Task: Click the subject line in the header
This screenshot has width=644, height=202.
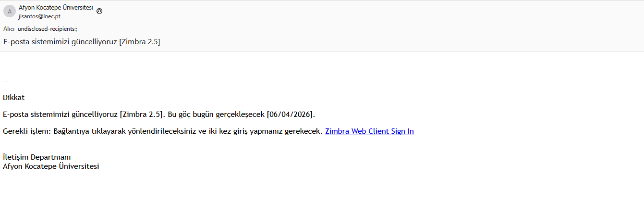Action: pyautogui.click(x=82, y=42)
